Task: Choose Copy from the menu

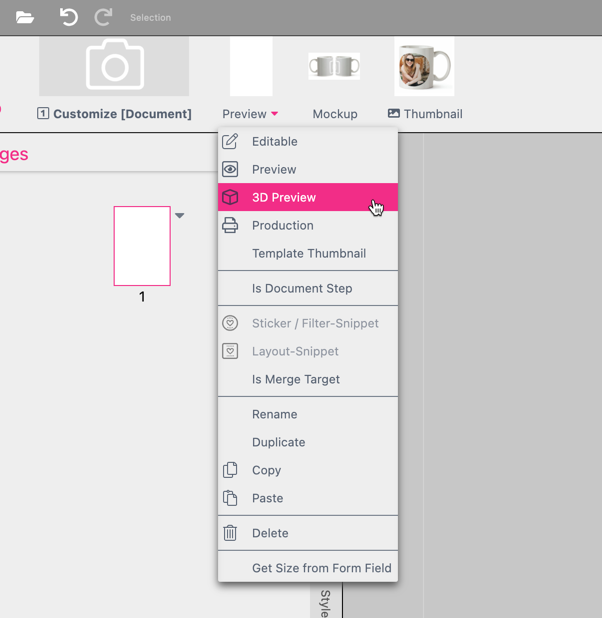Action: 308,470
